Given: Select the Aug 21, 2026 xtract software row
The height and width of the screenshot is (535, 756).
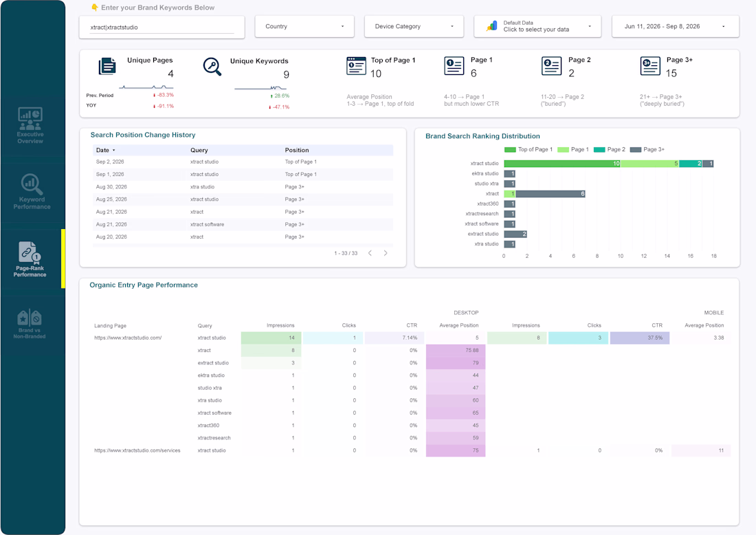Looking at the screenshot, I should 243,225.
